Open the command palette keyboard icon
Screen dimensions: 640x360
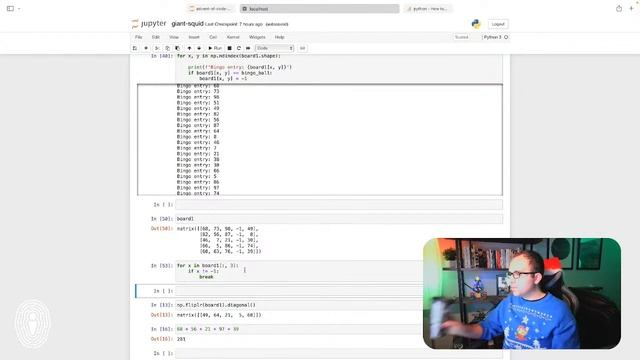click(302, 48)
